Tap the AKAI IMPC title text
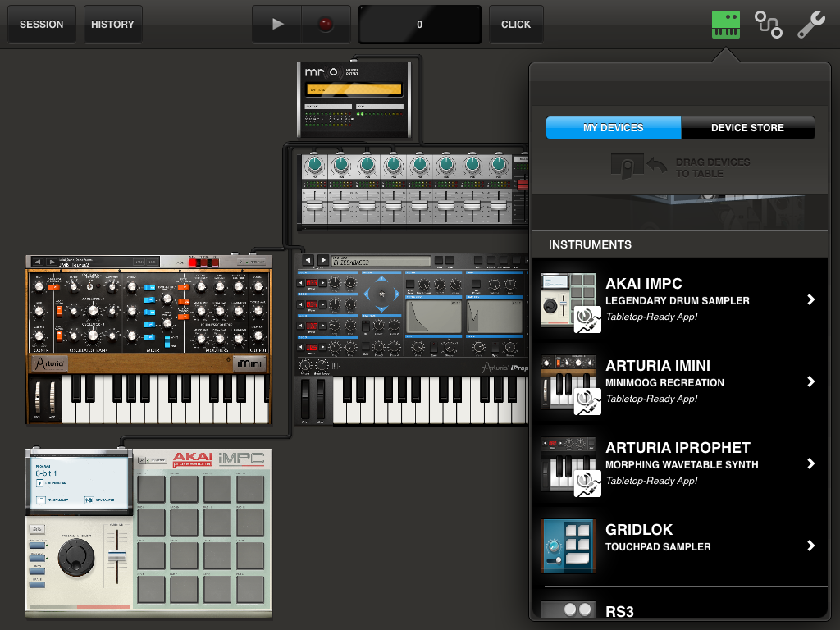Screen dimensions: 840x630 [643, 283]
